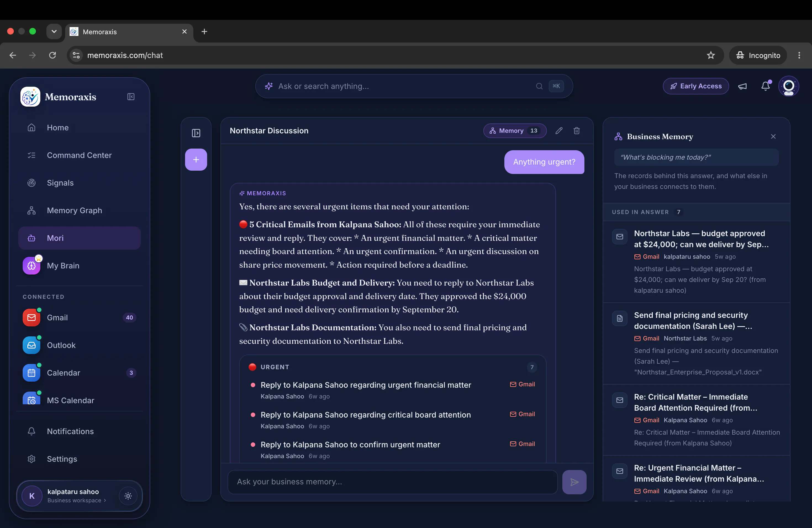The width and height of the screenshot is (812, 528).
Task: Edit the Northstar Discussion title
Action: tap(559, 131)
